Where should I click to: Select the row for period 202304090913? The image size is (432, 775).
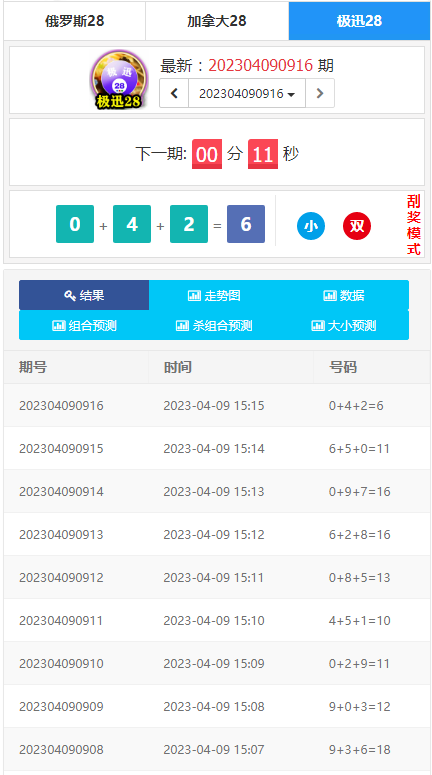[217, 534]
